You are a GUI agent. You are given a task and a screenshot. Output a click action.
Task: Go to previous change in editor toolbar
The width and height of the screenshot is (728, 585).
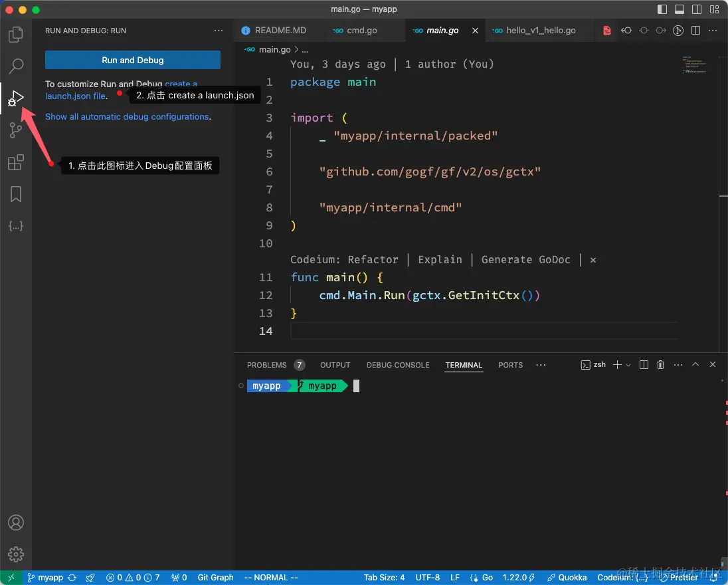point(626,31)
